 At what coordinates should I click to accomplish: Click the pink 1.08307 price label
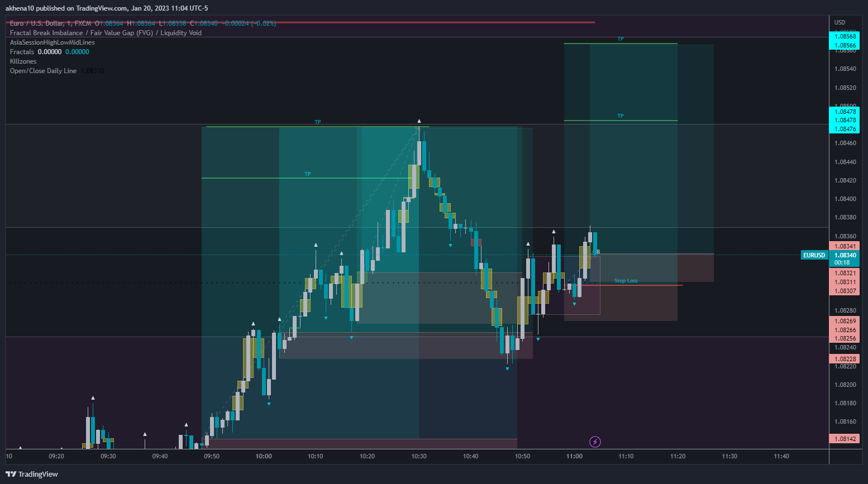point(844,291)
